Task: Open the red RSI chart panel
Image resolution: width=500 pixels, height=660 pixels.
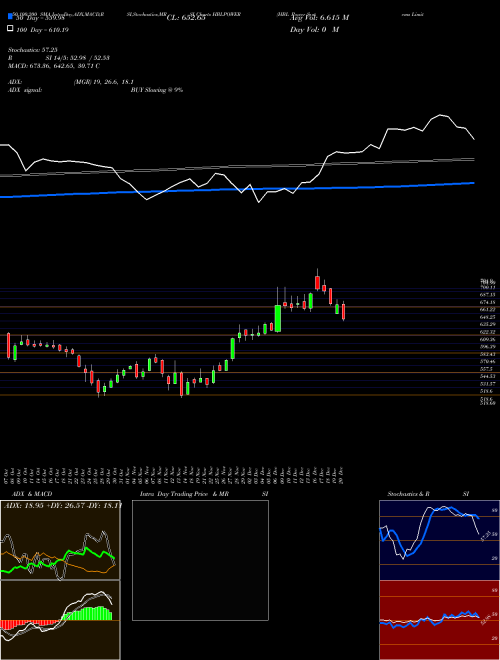Action: (439, 620)
